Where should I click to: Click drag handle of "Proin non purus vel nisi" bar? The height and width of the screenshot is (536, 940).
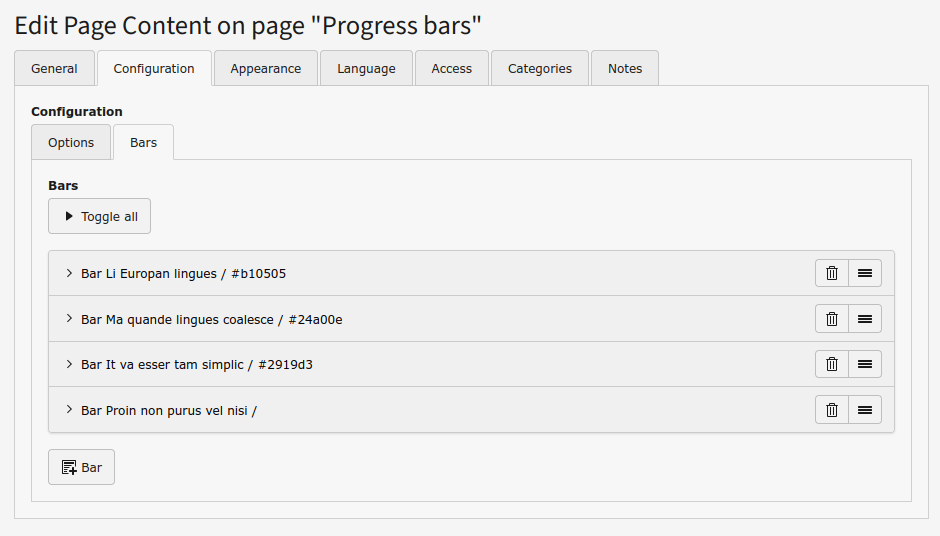tap(865, 409)
